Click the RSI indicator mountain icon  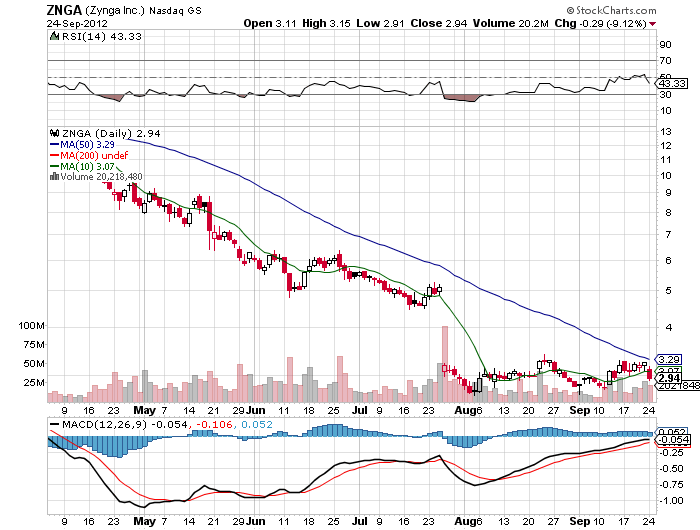pos(54,37)
